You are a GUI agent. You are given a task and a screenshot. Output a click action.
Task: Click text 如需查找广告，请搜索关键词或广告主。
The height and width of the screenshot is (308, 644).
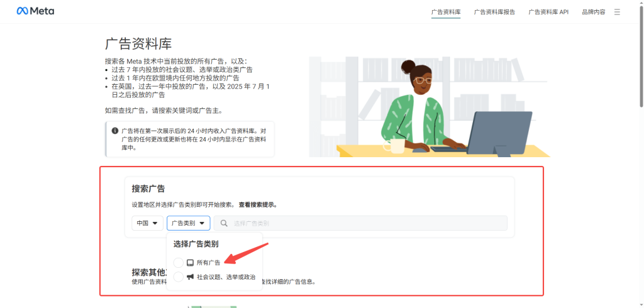(x=164, y=111)
